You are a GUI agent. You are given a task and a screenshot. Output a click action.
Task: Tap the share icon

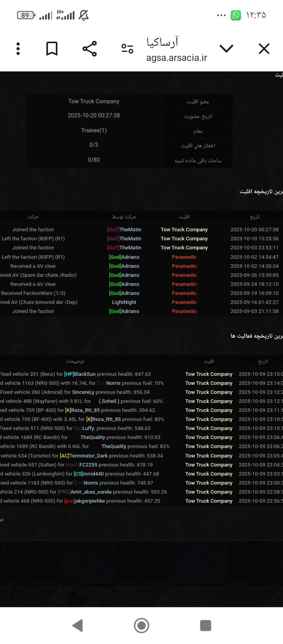click(x=90, y=49)
